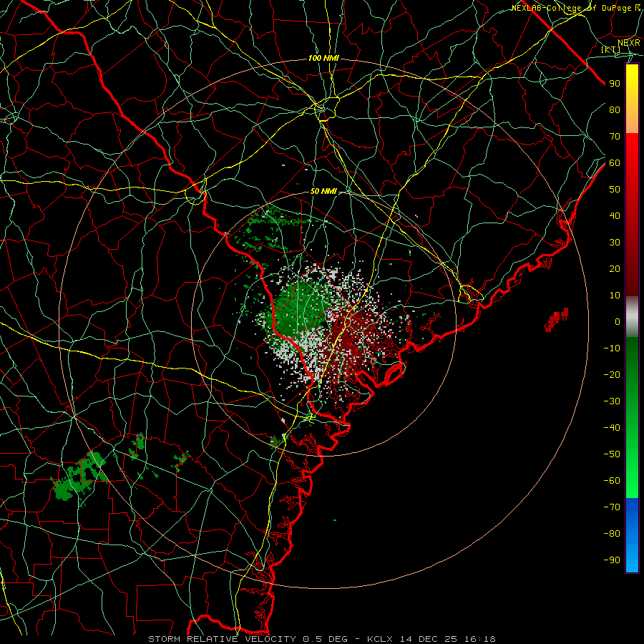Click the -70 scale value
Viewport: 644px width, 644px height.
(612, 507)
